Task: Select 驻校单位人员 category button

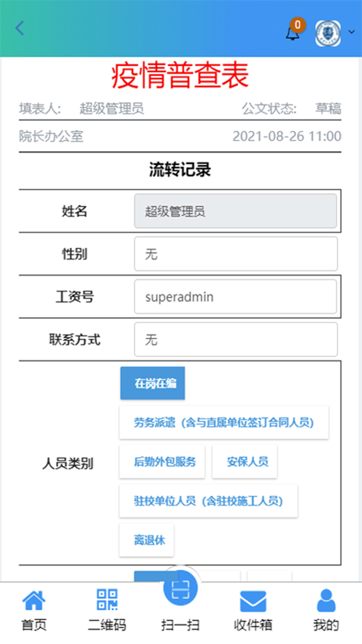Action: point(208,501)
